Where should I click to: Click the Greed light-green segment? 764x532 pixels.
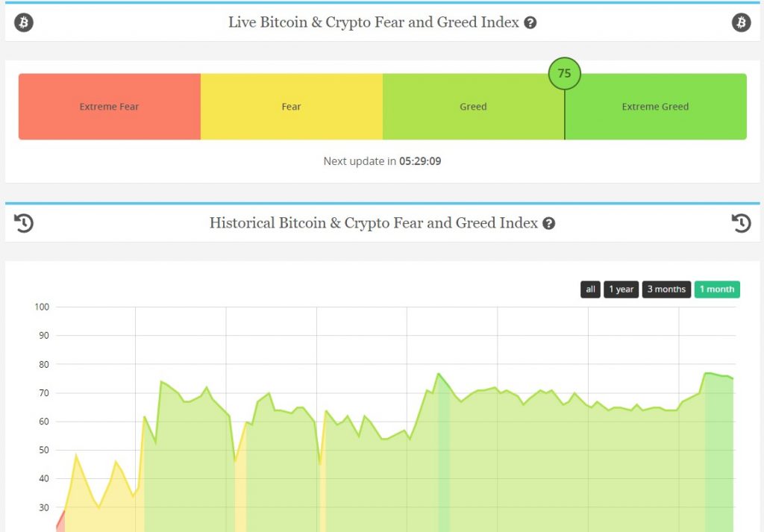pyautogui.click(x=473, y=107)
